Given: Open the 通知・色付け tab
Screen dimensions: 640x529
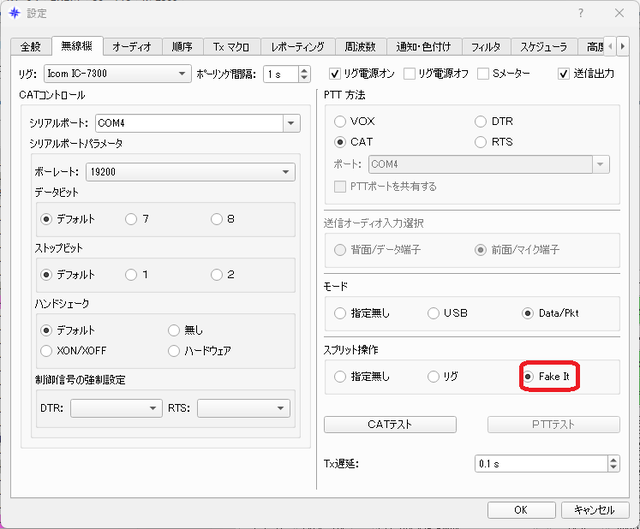Looking at the screenshot, I should [423, 47].
